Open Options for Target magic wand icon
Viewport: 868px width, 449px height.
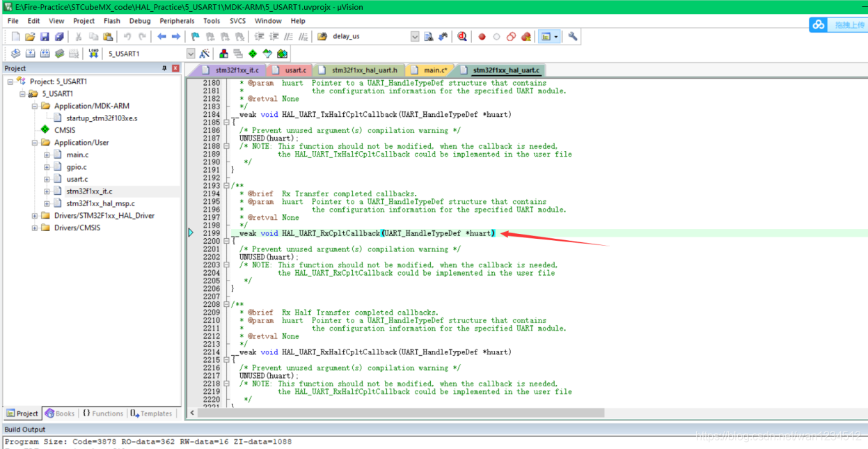205,54
